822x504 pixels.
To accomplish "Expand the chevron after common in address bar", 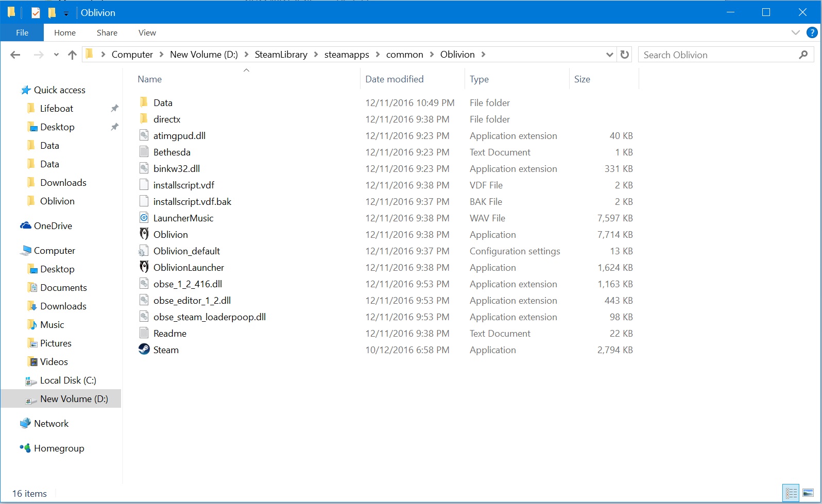I will pyautogui.click(x=432, y=55).
